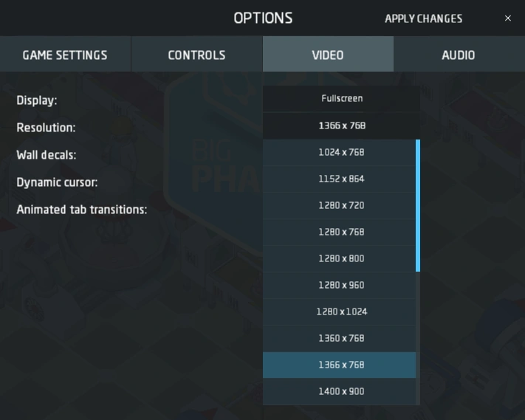Choose 1024 x 768 resolution
This screenshot has width=525, height=420.
pos(340,153)
